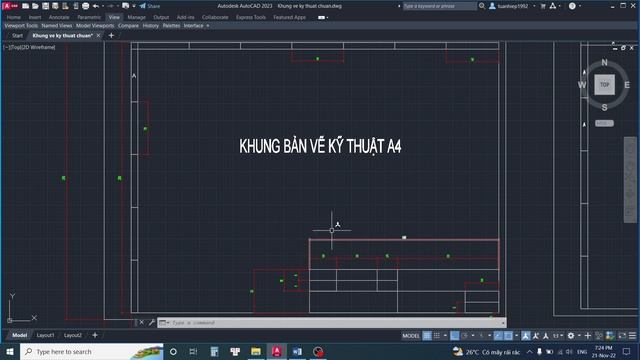Viewport: 640px width, 360px height.
Task: Add new layout with plus icon
Action: 95,335
